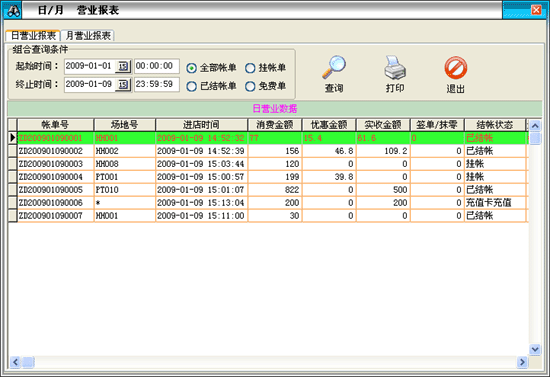The width and height of the screenshot is (550, 377).
Task: Click the received amount cell 109.2
Action: point(383,151)
